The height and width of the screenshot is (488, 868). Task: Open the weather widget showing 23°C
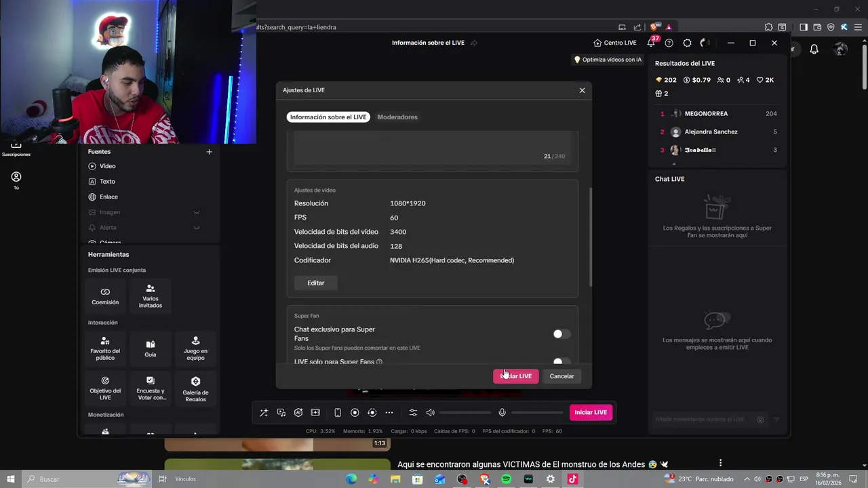point(700,479)
